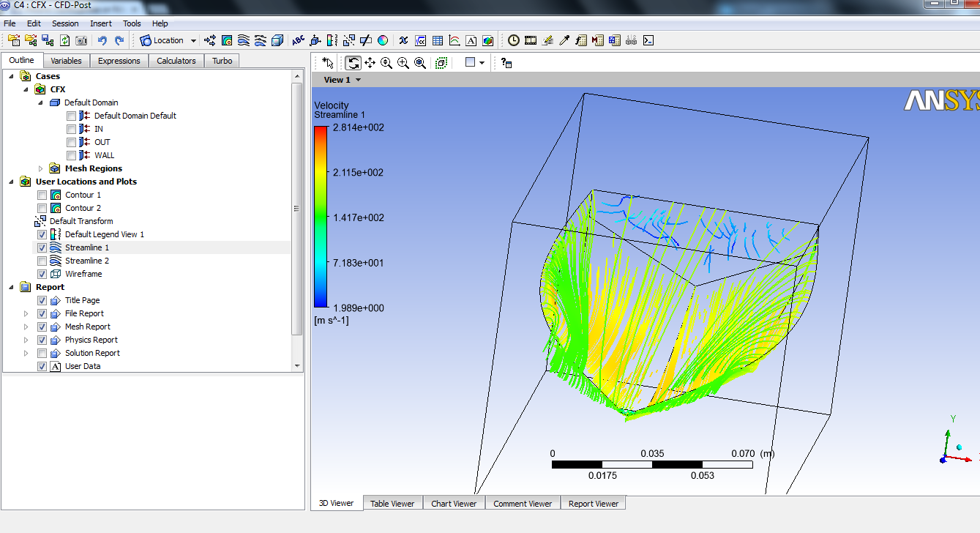
Task: Click the XYZ axis triad
Action: coord(955,441)
